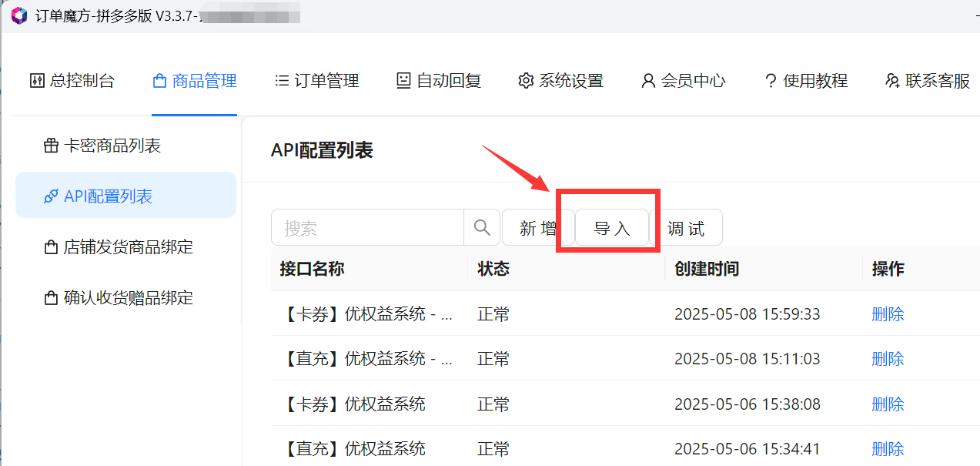Image resolution: width=980 pixels, height=466 pixels.
Task: Click the face icon beside 自动回复
Action: click(403, 80)
